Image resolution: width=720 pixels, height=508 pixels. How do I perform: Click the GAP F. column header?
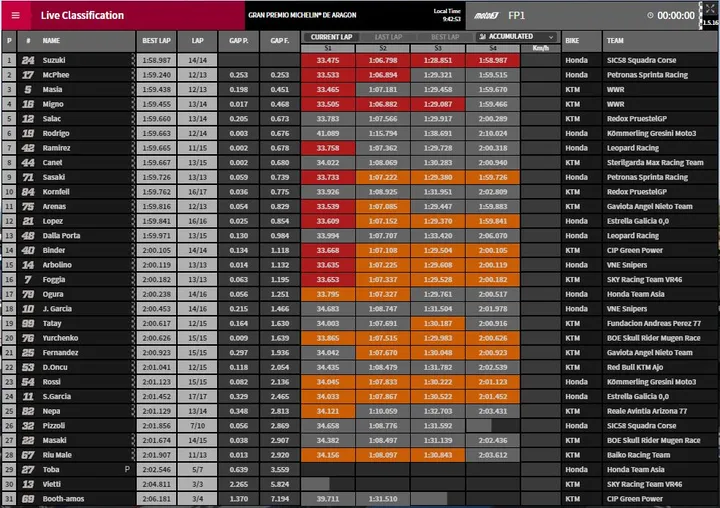click(x=280, y=41)
